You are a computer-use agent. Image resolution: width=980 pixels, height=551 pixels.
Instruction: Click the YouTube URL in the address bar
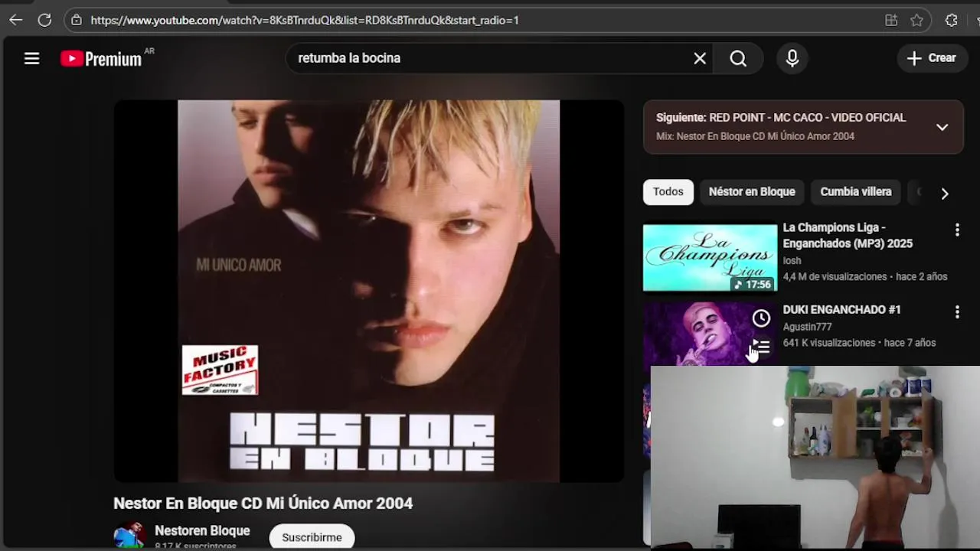click(305, 21)
